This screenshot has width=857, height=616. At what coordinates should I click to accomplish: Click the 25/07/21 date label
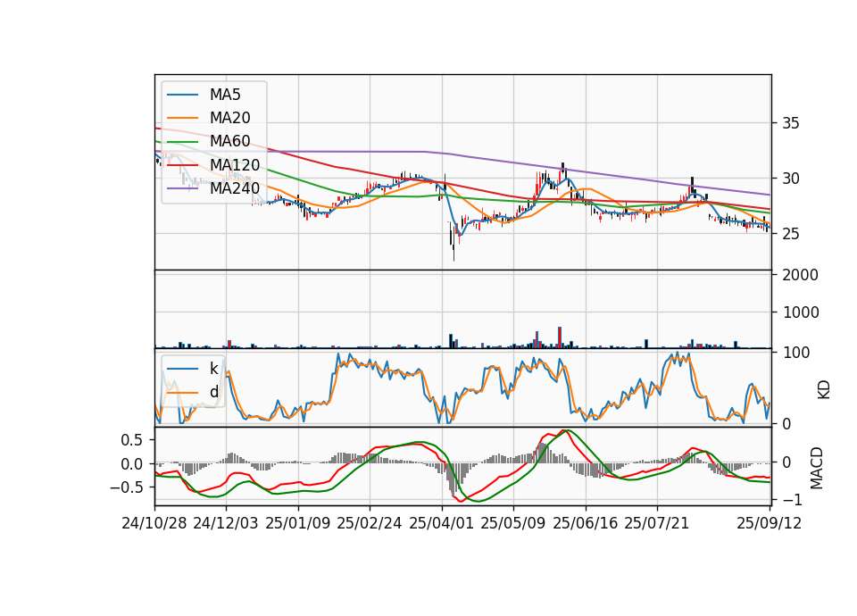656,523
